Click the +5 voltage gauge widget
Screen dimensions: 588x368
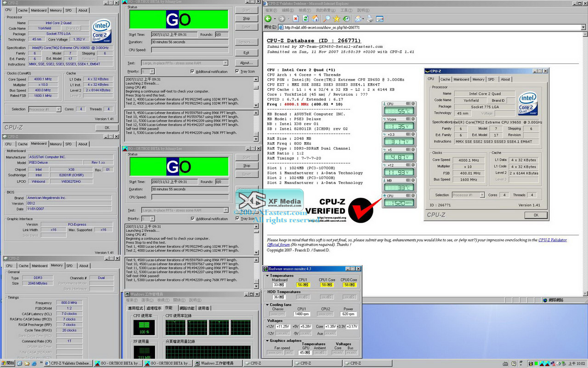tap(399, 155)
